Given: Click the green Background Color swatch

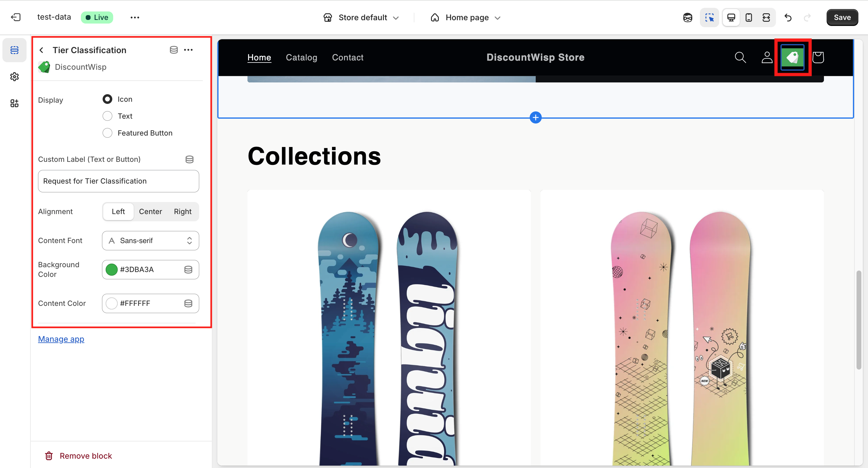Looking at the screenshot, I should (x=112, y=269).
